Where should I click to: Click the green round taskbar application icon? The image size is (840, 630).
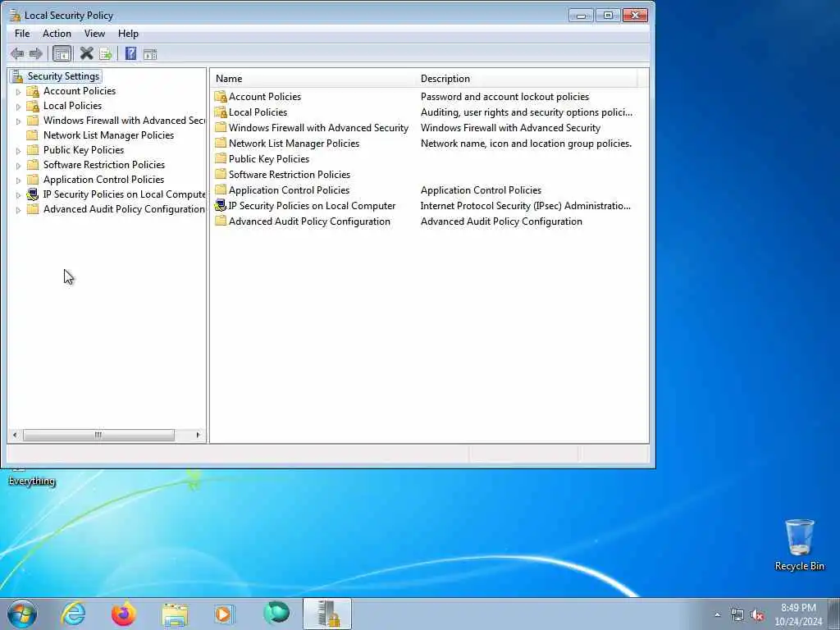pyautogui.click(x=276, y=613)
